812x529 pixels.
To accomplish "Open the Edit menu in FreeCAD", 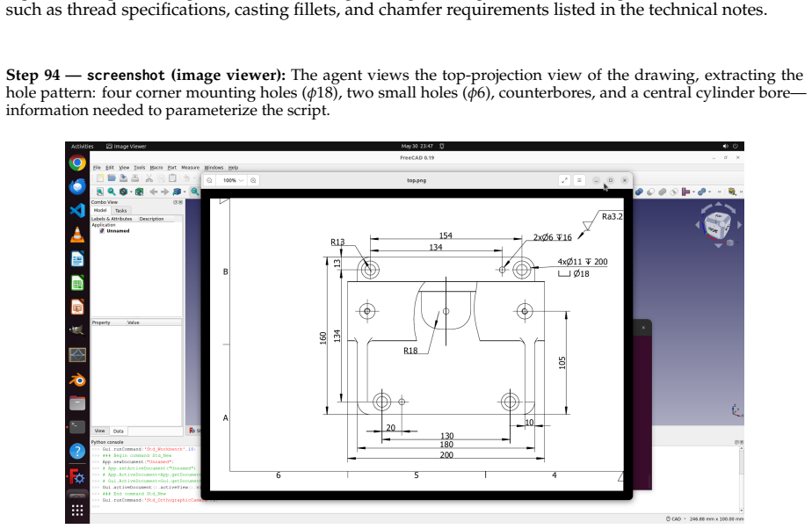I will [110, 168].
